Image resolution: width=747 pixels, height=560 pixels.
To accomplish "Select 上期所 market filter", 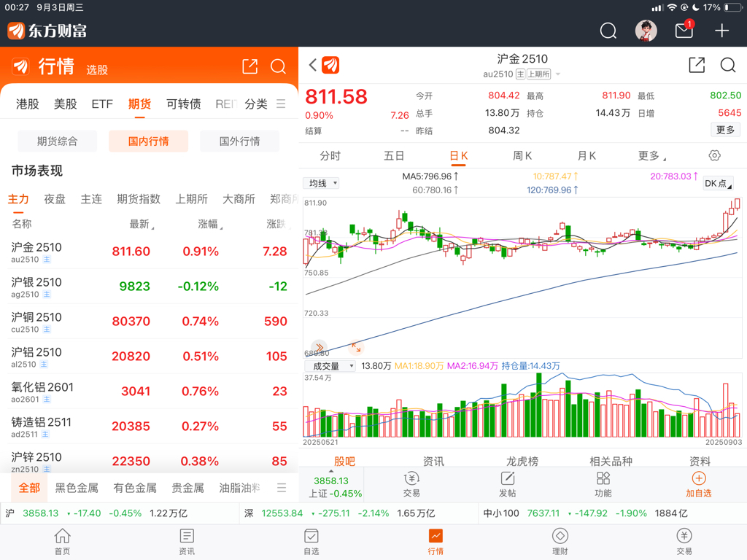I will (192, 199).
